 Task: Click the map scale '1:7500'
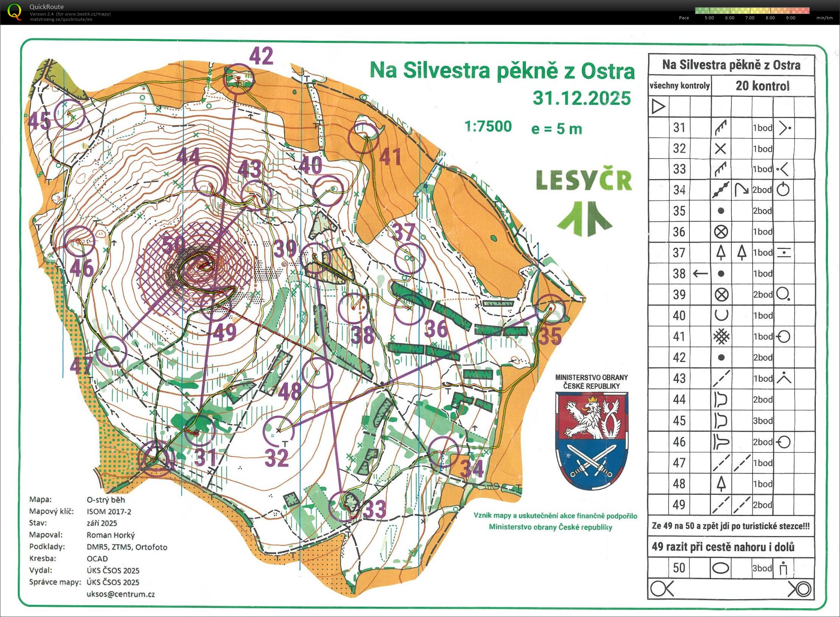[x=488, y=126]
